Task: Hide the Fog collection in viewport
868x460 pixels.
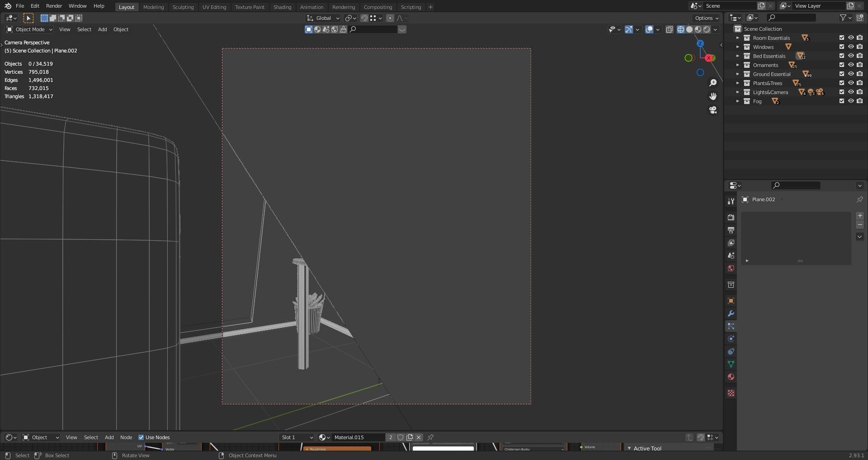Action: coord(851,101)
